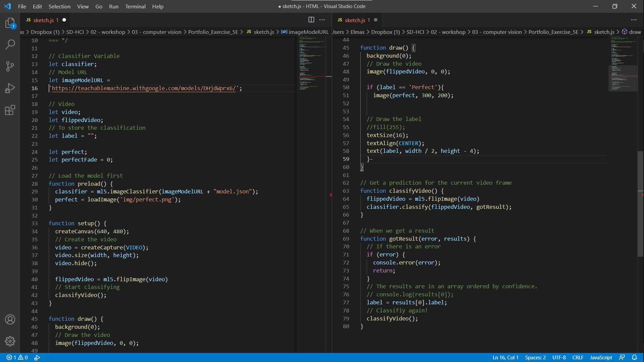644x362 pixels.
Task: Change indentation via Spaces: 2
Action: coord(535,358)
